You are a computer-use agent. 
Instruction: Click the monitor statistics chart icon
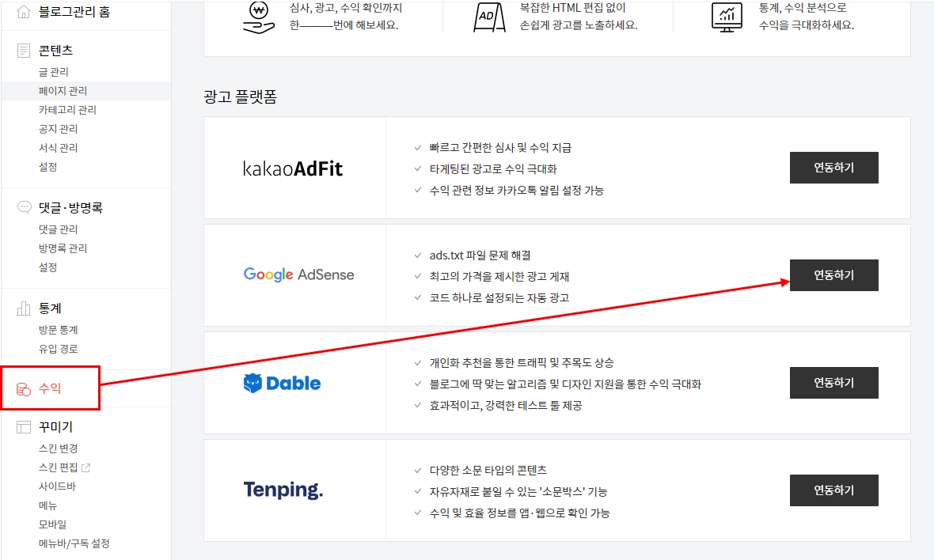(x=727, y=17)
